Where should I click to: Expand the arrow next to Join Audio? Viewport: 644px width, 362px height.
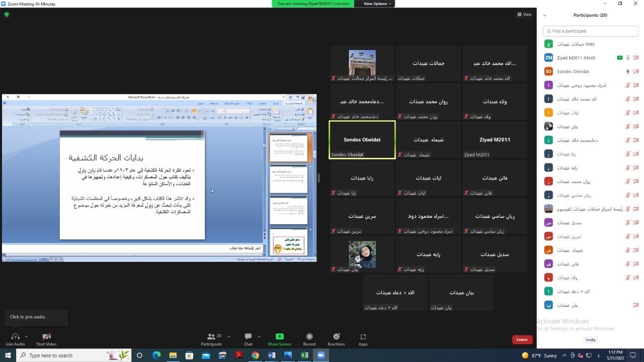[26, 336]
